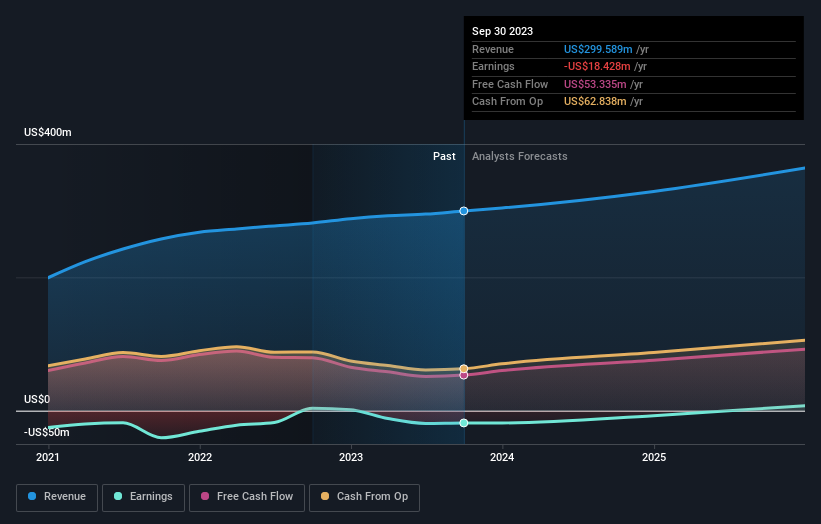Select the Revenue data point on the chart
821x524 pixels.
[x=464, y=211]
